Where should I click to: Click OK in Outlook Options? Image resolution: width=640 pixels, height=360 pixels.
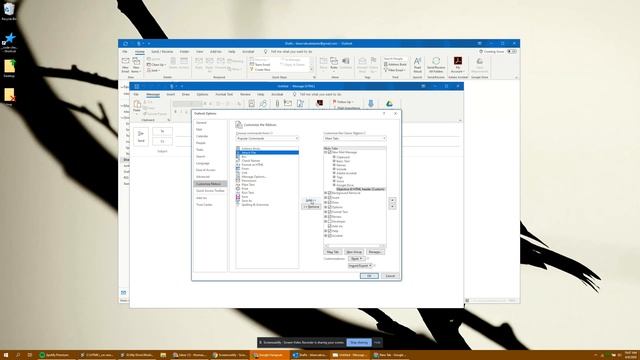coord(369,276)
